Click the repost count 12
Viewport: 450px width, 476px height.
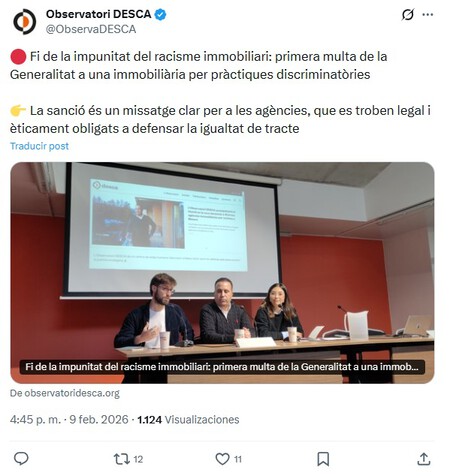point(138,459)
